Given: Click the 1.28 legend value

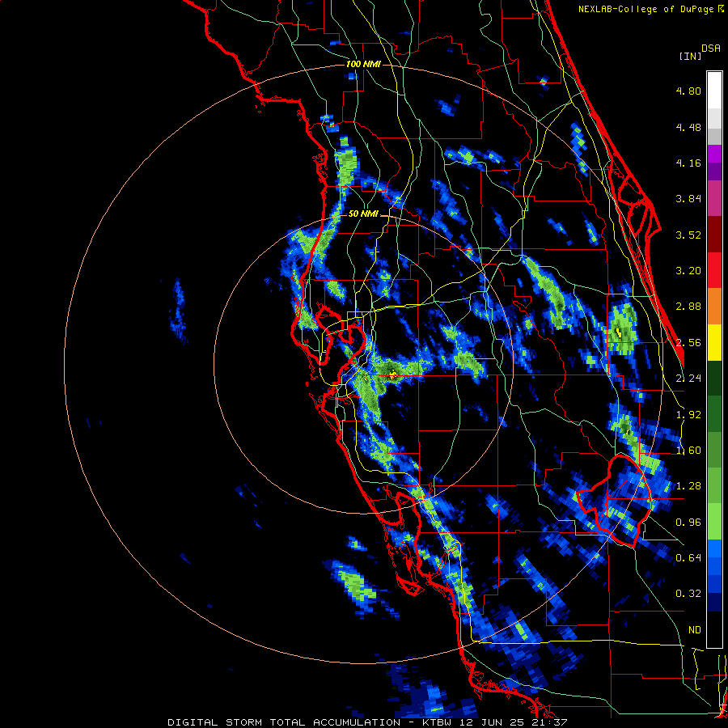Looking at the screenshot, I should [x=688, y=486].
